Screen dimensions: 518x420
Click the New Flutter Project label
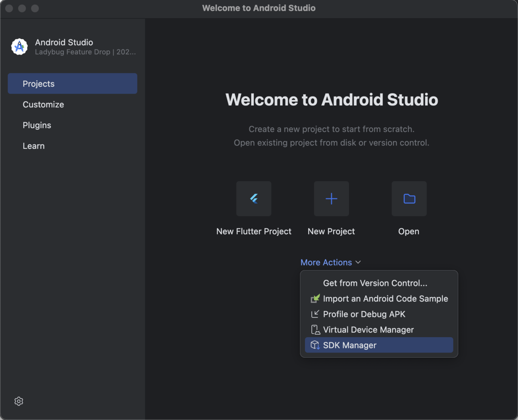point(254,231)
